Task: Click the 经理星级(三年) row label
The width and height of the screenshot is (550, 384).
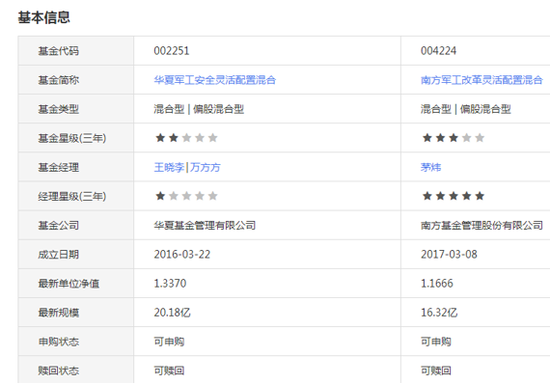Action: pyautogui.click(x=72, y=196)
